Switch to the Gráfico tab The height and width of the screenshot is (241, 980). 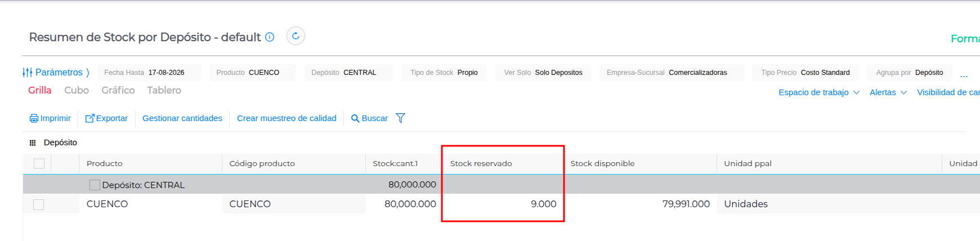[118, 90]
